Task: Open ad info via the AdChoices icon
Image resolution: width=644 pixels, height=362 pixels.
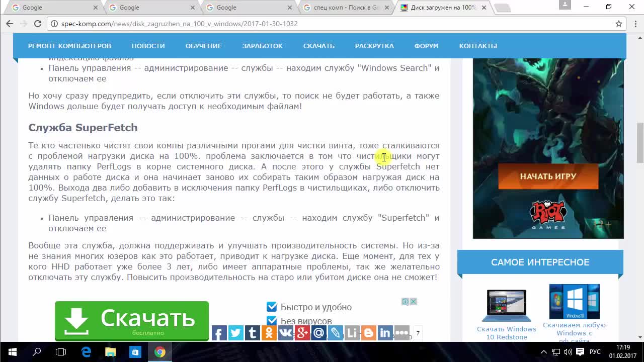Action: (405, 301)
